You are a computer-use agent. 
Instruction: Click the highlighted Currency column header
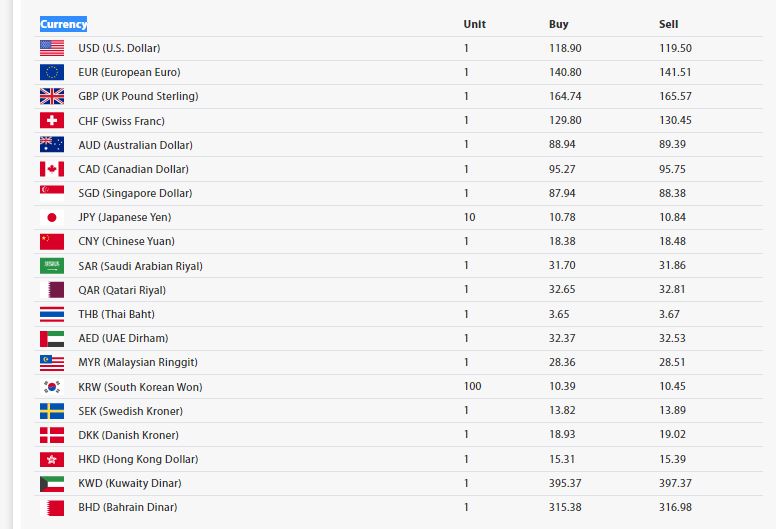click(63, 24)
